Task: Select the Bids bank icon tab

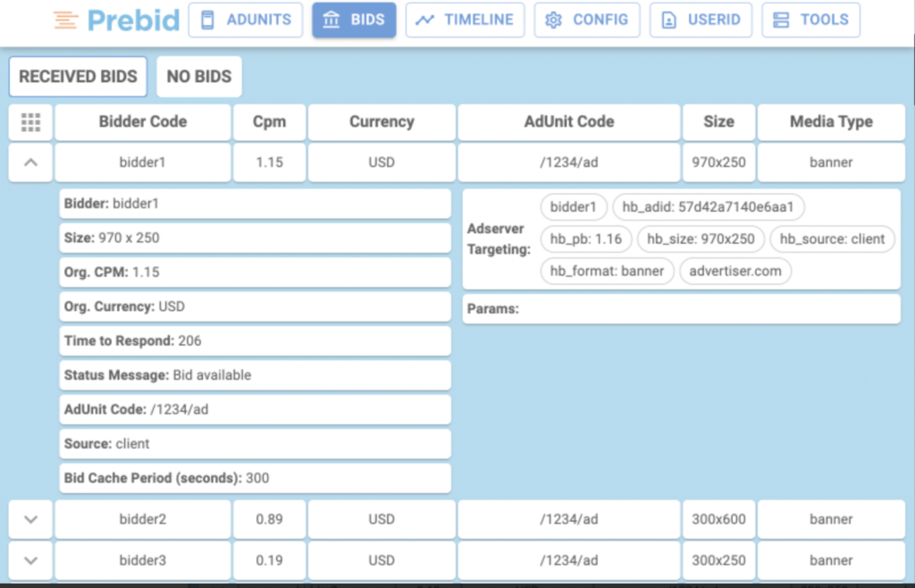Action: pyautogui.click(x=354, y=20)
